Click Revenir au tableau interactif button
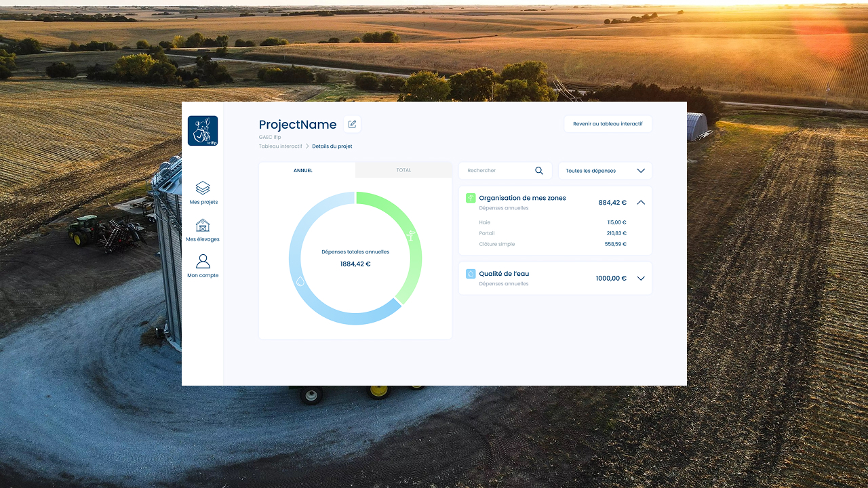Viewport: 868px width, 488px height. click(608, 124)
